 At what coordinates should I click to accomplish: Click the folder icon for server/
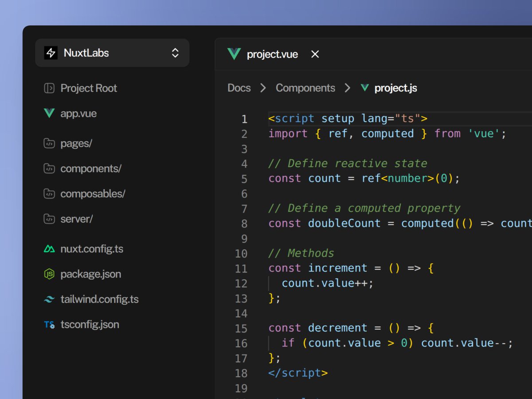click(49, 219)
